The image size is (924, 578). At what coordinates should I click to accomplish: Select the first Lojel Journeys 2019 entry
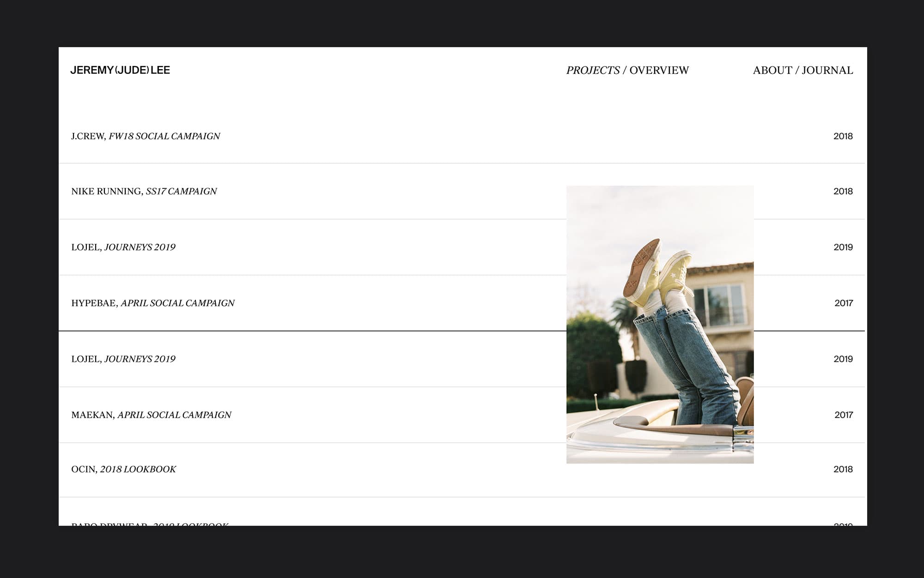click(x=123, y=247)
